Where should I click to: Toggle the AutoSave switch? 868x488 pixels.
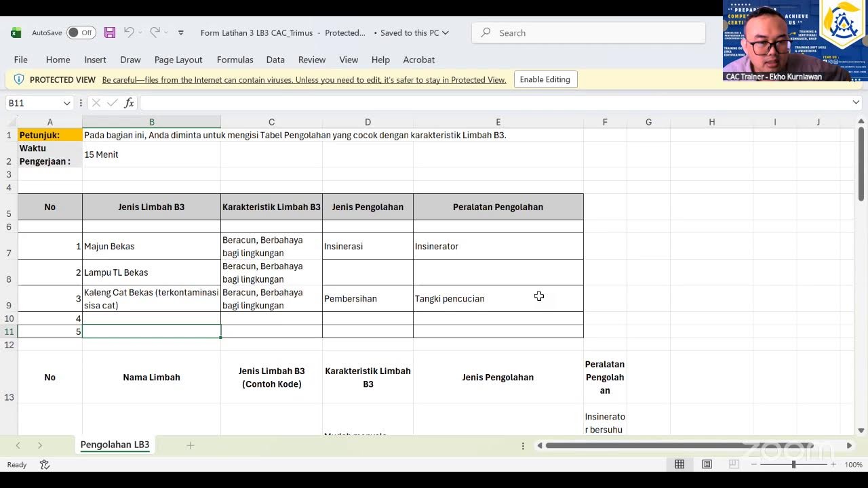tap(81, 33)
